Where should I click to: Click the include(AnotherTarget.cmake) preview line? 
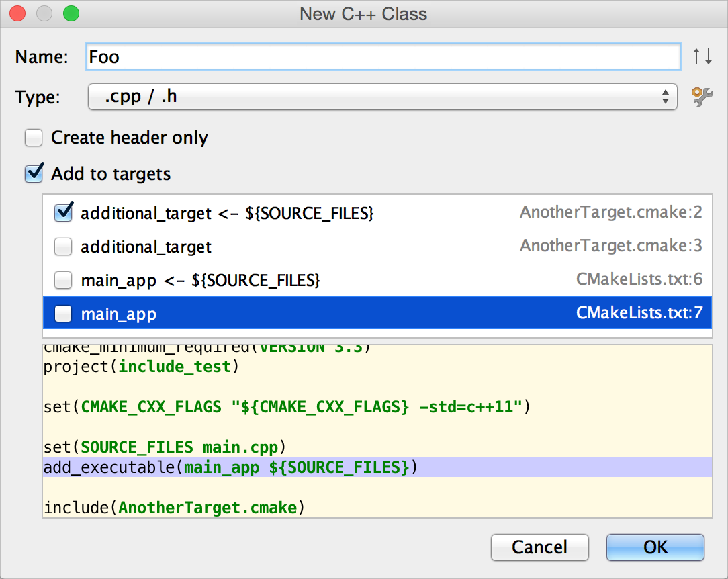coord(174,508)
